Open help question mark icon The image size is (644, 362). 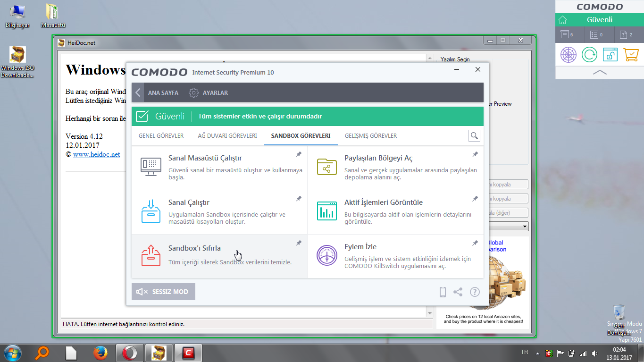tap(475, 292)
